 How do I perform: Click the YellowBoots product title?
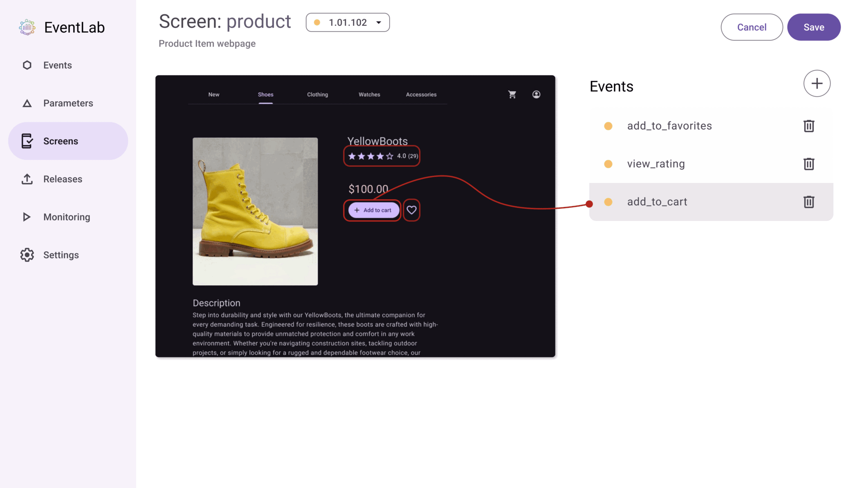click(377, 141)
